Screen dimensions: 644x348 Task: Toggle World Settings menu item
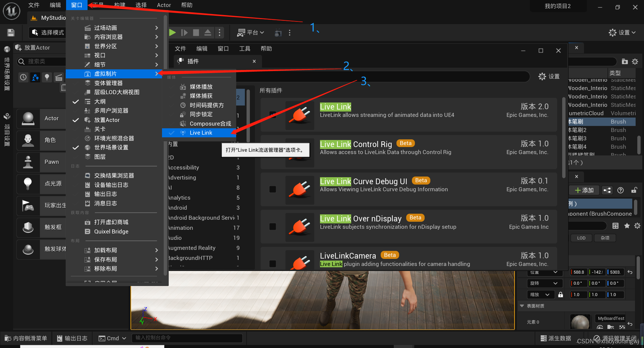point(114,147)
